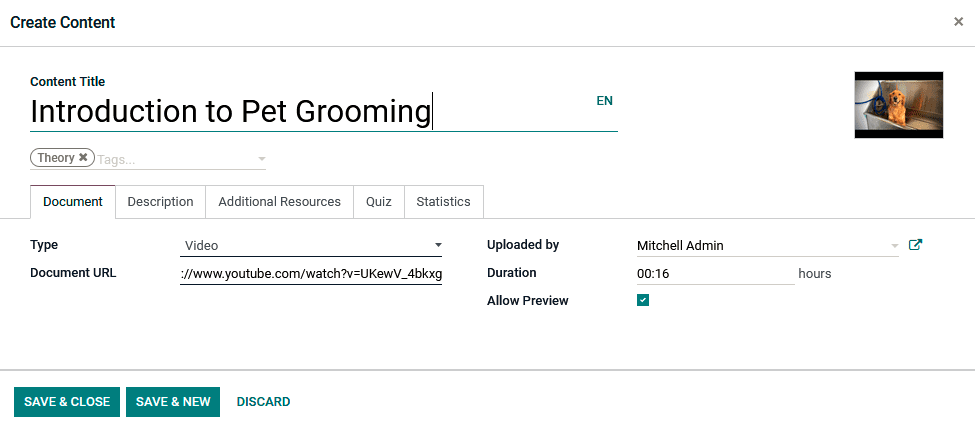This screenshot has width=975, height=429.
Task: Click Save & Close button
Action: pos(67,402)
